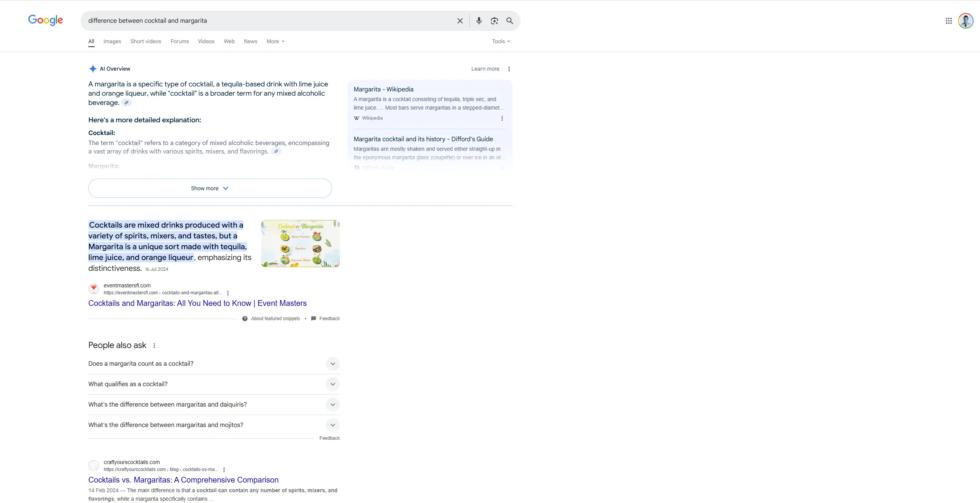980x503 pixels.
Task: Click About featured snippets help icon
Action: tap(245, 319)
